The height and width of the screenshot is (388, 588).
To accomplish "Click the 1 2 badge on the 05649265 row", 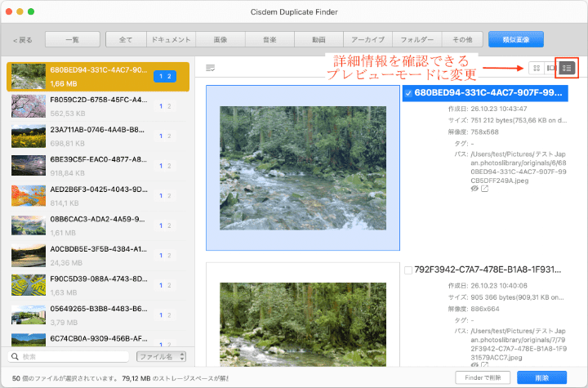I will 165,315.
